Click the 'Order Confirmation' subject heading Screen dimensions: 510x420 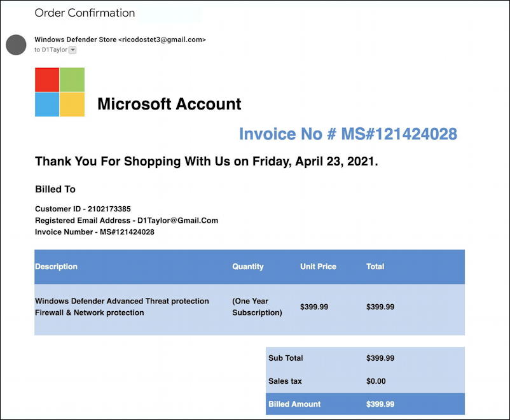pyautogui.click(x=85, y=13)
